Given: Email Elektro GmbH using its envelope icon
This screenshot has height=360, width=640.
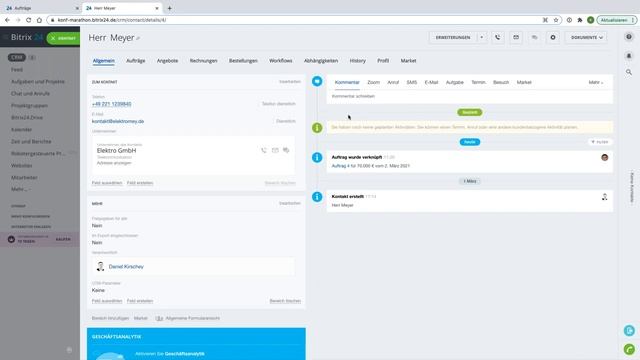Looking at the screenshot, I should (x=275, y=150).
